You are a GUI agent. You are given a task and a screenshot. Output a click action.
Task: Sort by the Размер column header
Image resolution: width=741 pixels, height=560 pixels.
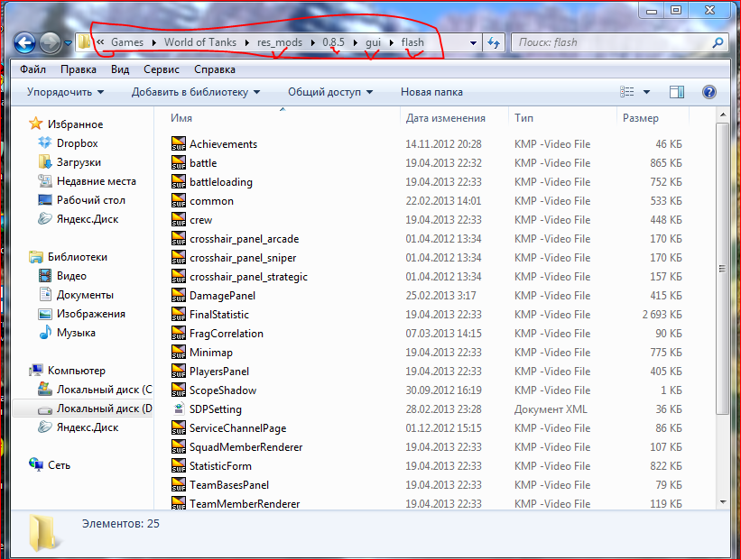[x=640, y=118]
